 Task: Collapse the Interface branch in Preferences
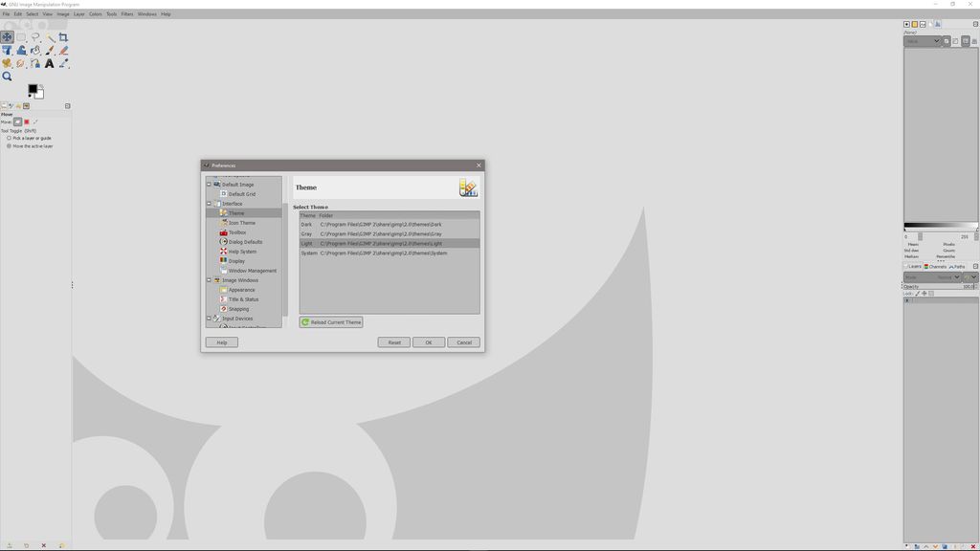209,203
